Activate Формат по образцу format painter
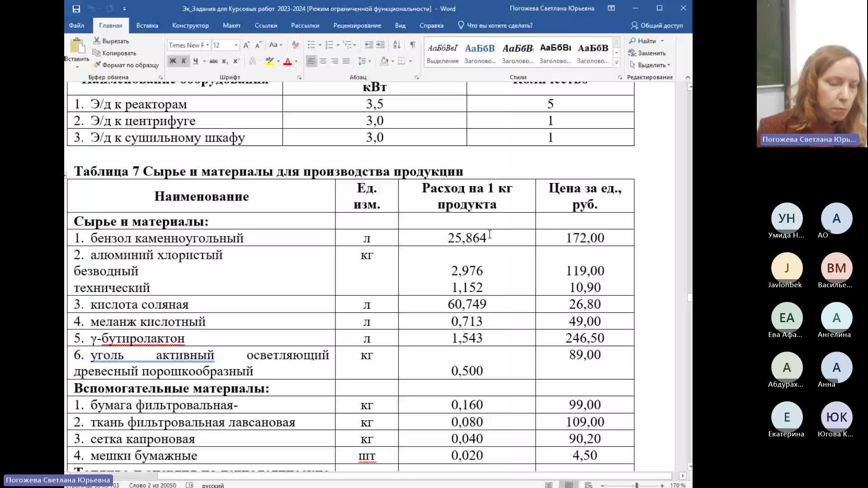The width and height of the screenshot is (868, 488). (x=126, y=65)
